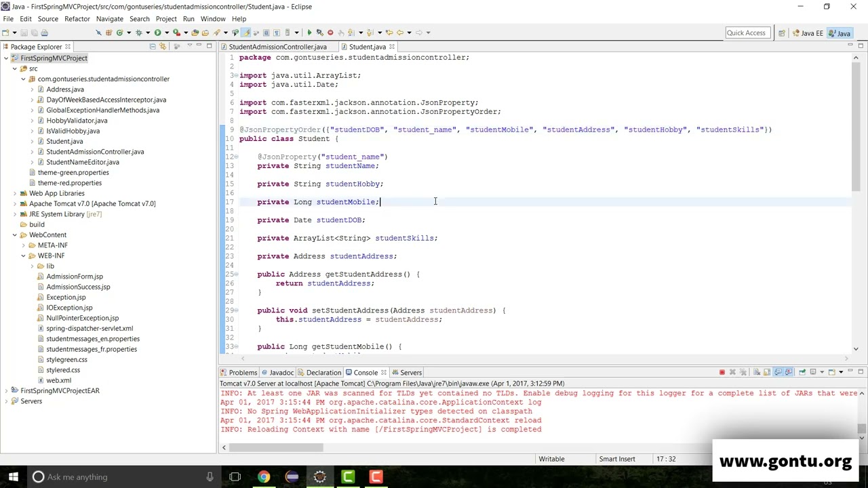This screenshot has height=488, width=868.
Task: Click the Display Selected Console icon
Action: point(813,372)
